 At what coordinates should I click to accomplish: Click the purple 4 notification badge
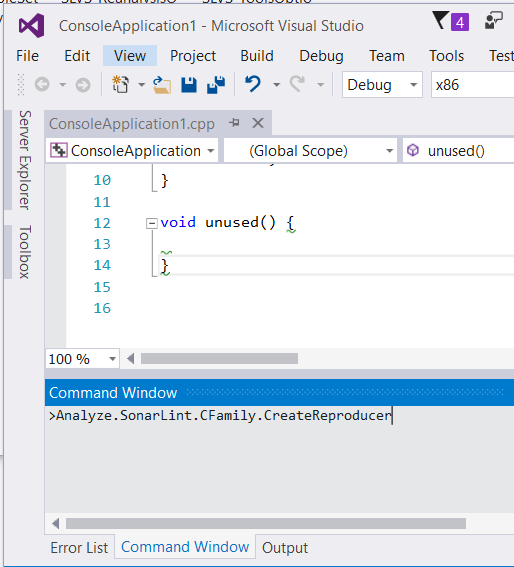pyautogui.click(x=460, y=22)
